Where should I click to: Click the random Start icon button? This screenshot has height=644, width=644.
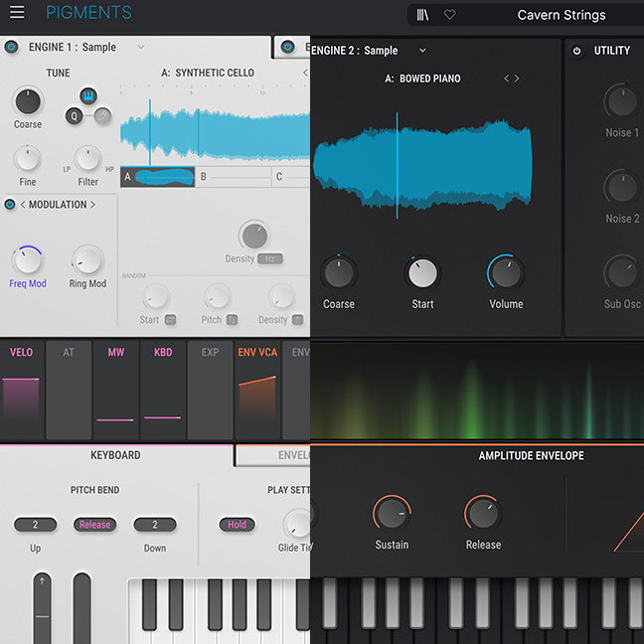[x=171, y=320]
